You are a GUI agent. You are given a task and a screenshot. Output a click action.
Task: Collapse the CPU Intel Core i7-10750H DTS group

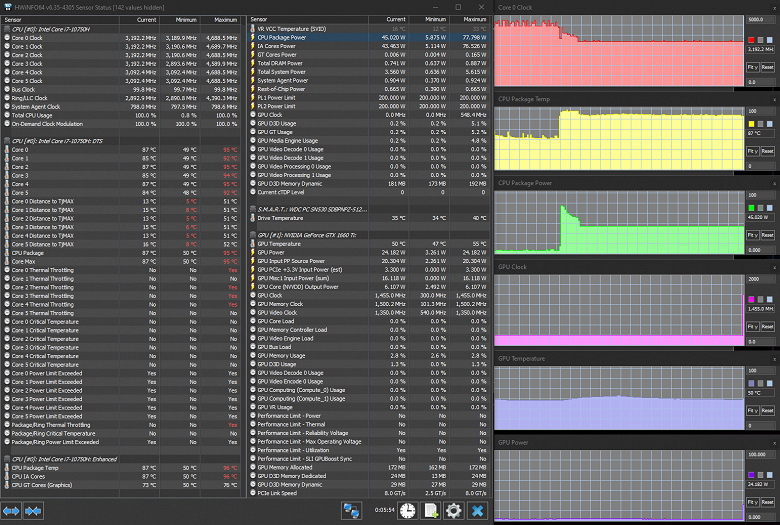pyautogui.click(x=7, y=141)
